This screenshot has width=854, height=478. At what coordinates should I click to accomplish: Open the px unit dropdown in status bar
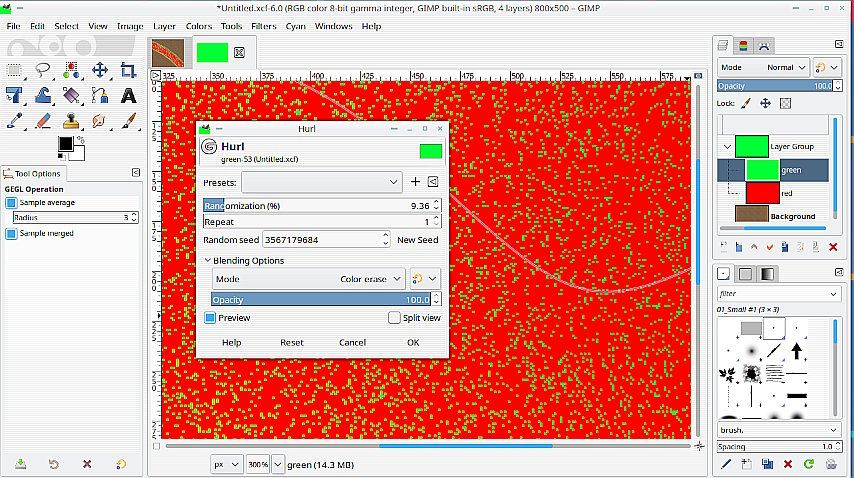(227, 464)
